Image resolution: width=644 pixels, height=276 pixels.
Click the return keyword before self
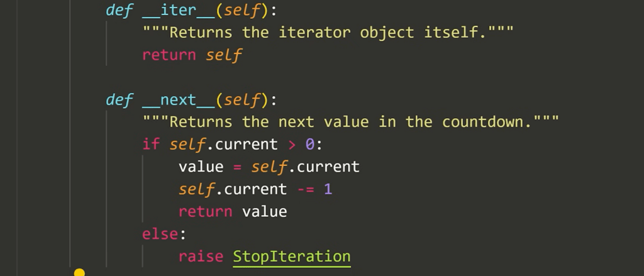(x=169, y=55)
